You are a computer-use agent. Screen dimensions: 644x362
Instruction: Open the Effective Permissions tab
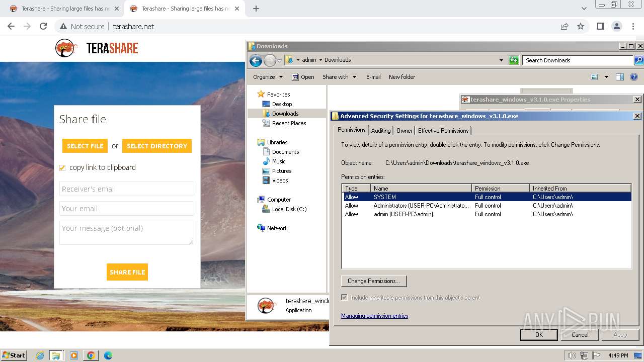443,131
